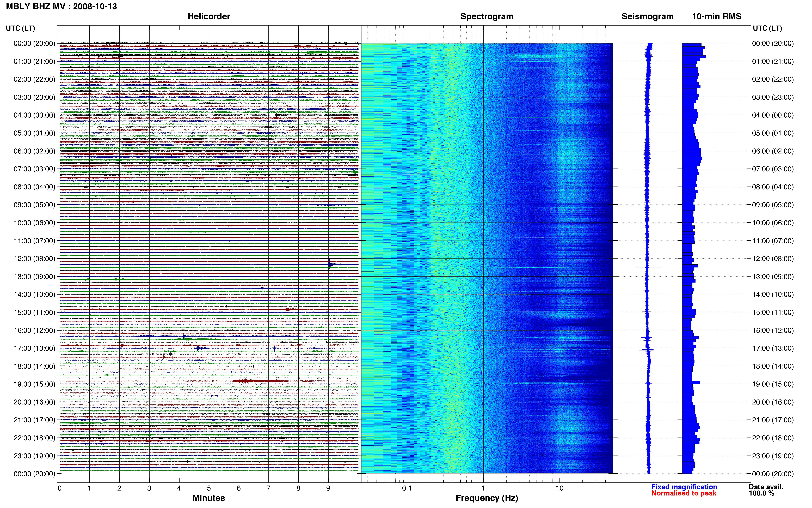Click the seismogram spike near 12:30

tap(649, 267)
